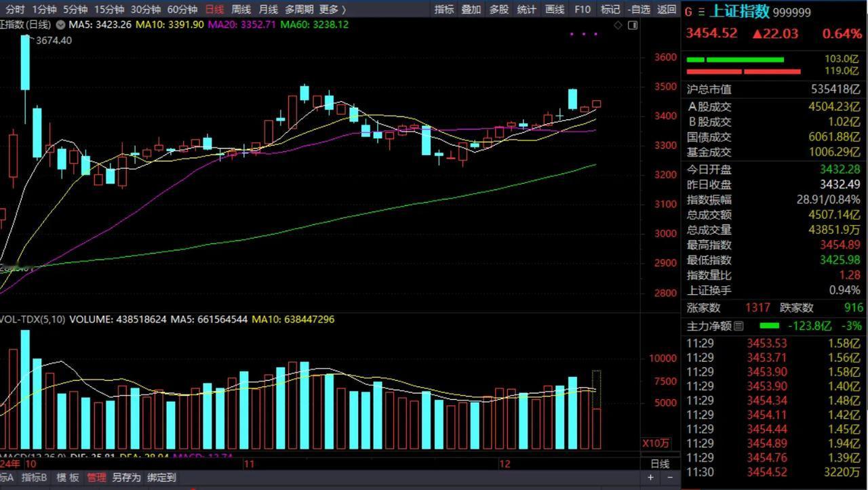Click the diamond icon at chart top right
This screenshot has width=868, height=490.
point(618,25)
